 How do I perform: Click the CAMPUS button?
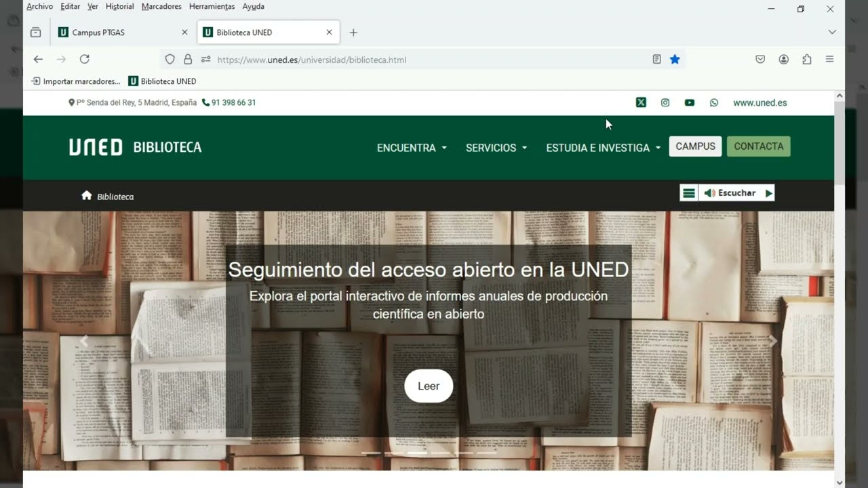click(695, 146)
